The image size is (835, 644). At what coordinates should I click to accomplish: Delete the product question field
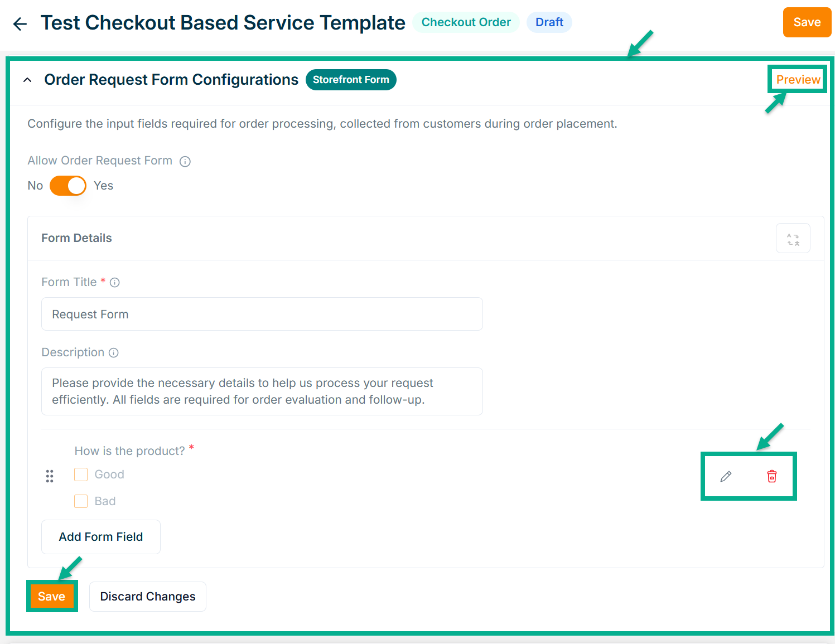772,476
